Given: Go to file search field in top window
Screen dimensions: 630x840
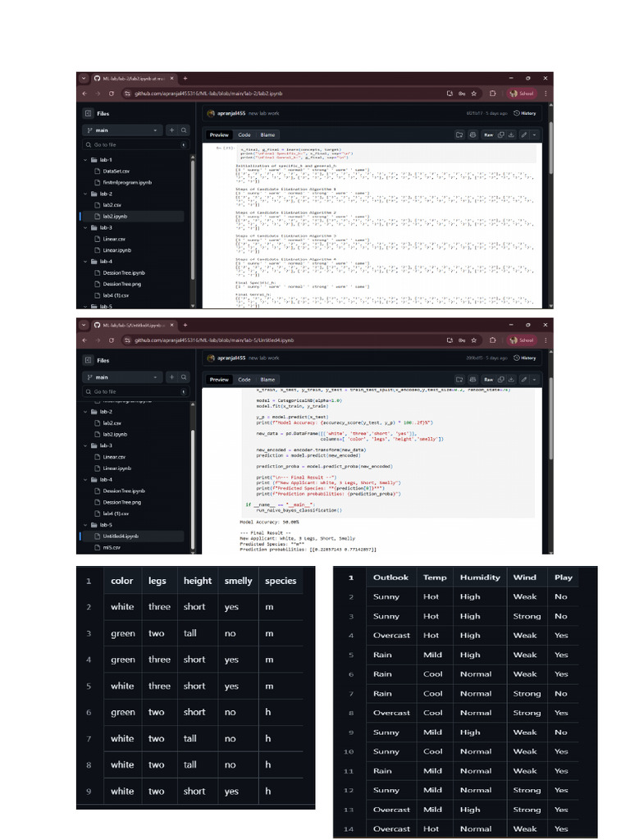Looking at the screenshot, I should 135,144.
